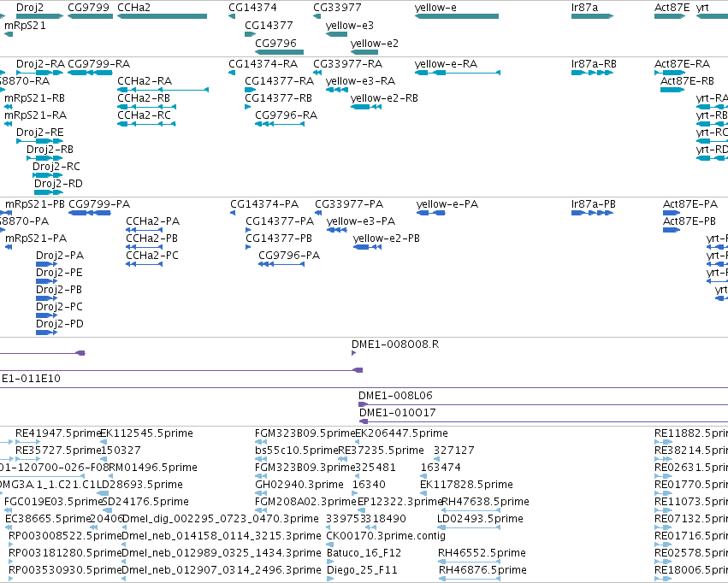728x583 pixels.
Task: Select BAC clone DME1-008L06
Action: [x=543, y=405]
